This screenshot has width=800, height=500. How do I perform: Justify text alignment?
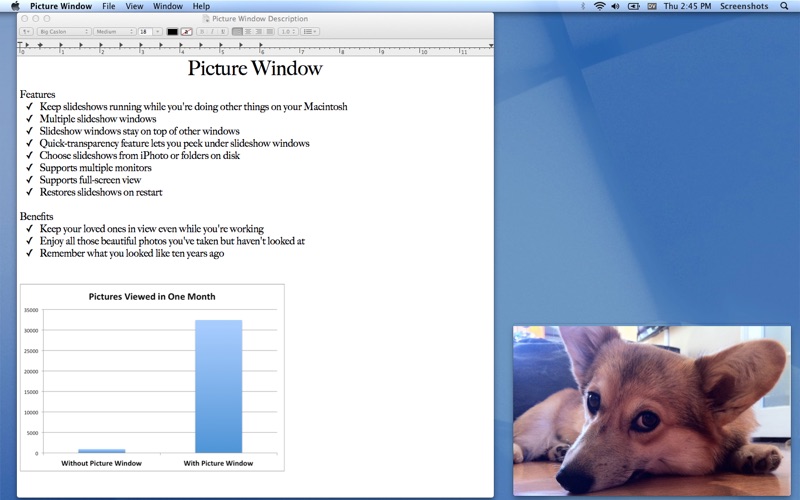269,32
